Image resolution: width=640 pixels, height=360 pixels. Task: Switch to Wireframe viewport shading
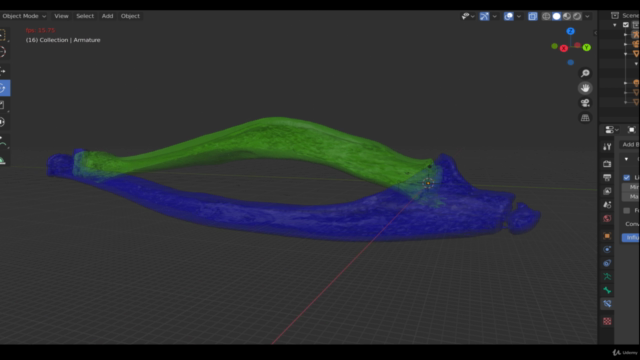tap(546, 16)
